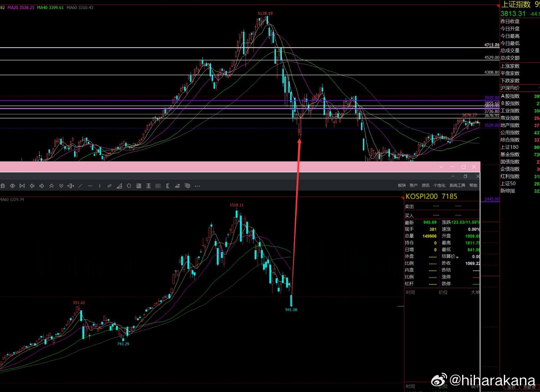Click the 941.08 low candlestick
This screenshot has height=392, width=540.
(x=291, y=301)
